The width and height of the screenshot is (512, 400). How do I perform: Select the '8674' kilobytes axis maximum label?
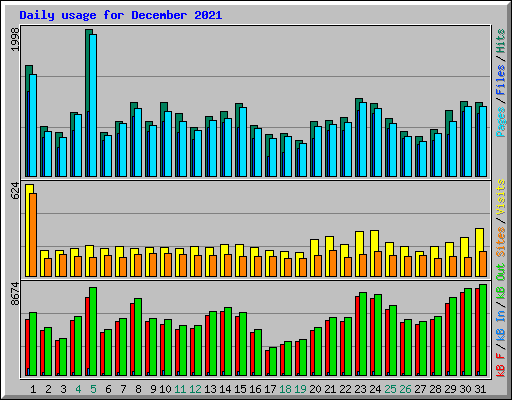(x=15, y=294)
